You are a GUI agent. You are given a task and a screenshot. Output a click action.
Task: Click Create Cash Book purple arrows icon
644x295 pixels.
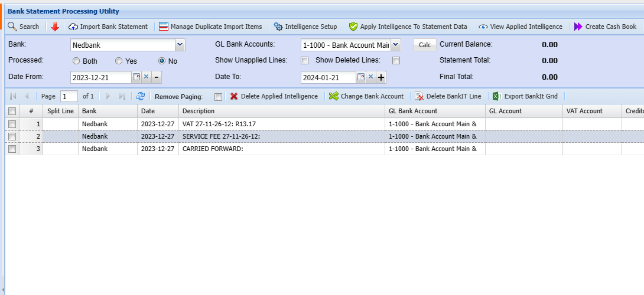(x=578, y=27)
